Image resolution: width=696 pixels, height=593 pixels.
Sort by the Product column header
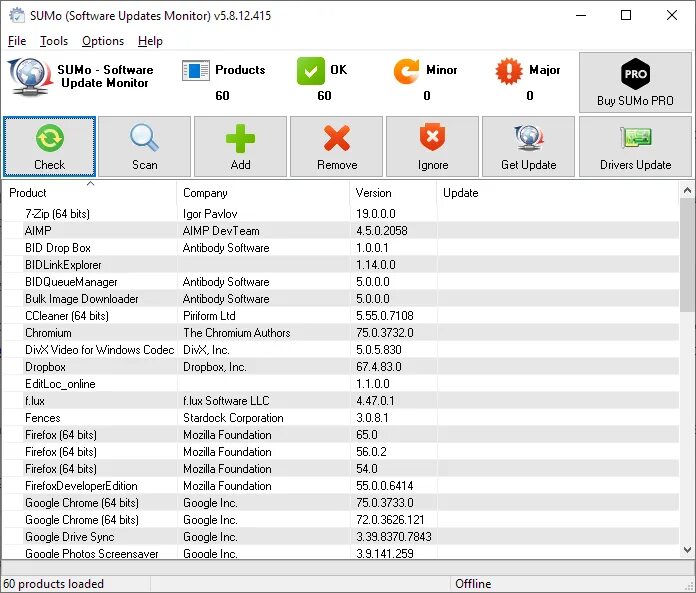point(90,193)
